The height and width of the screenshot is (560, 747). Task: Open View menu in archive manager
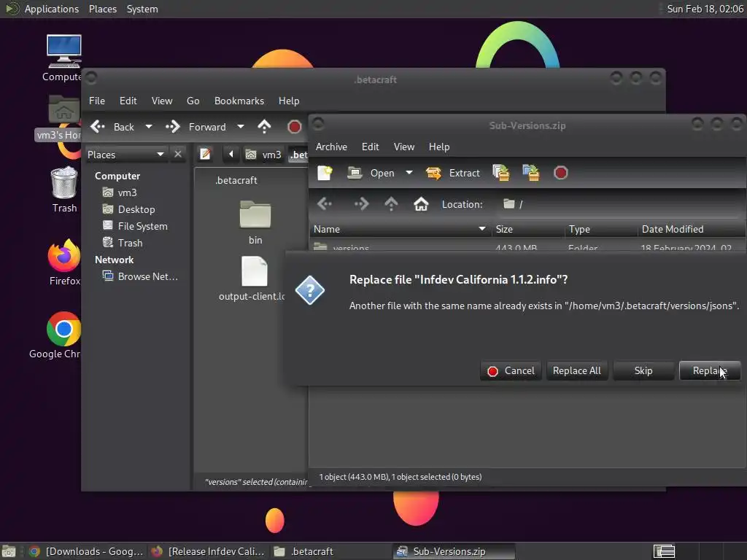tap(404, 147)
